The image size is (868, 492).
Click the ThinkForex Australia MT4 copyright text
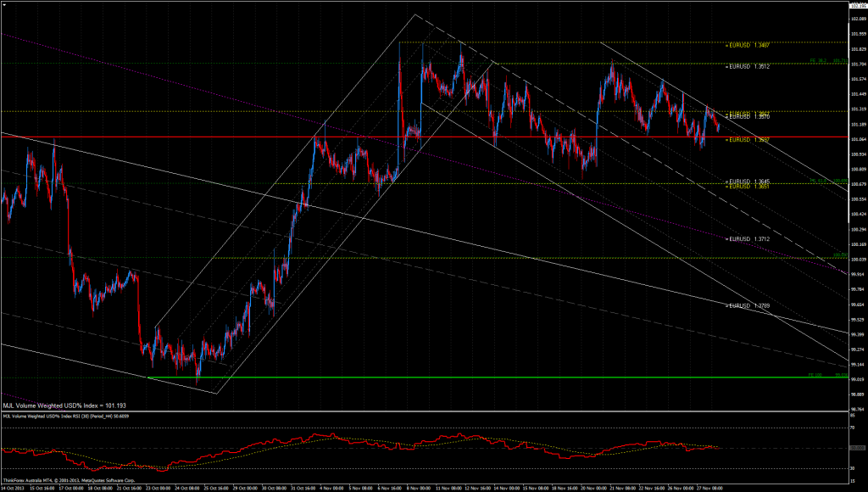click(70, 480)
